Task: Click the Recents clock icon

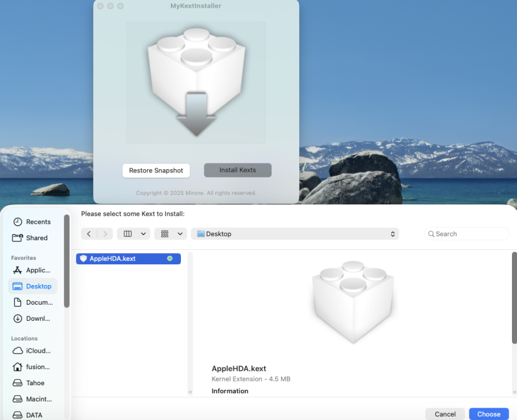Action: [17, 222]
